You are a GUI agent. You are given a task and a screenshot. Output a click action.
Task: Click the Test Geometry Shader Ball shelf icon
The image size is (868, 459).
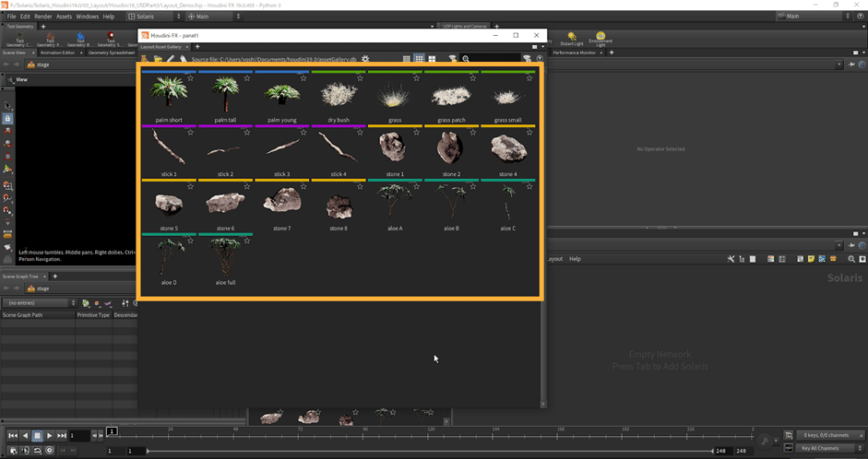[111, 40]
